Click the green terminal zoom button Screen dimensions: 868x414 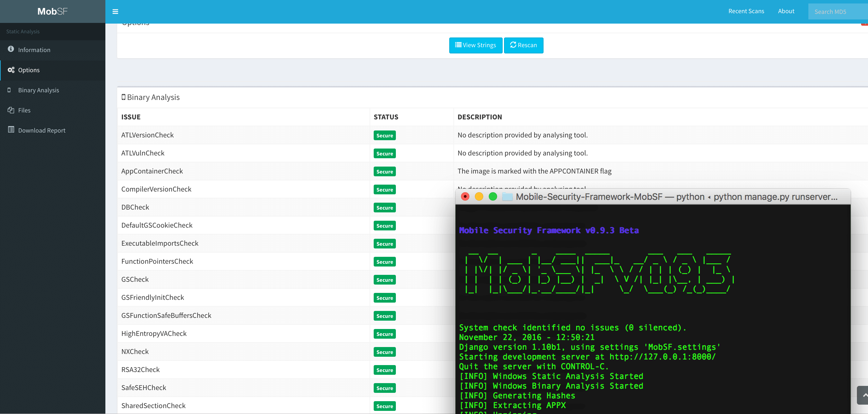pyautogui.click(x=493, y=197)
